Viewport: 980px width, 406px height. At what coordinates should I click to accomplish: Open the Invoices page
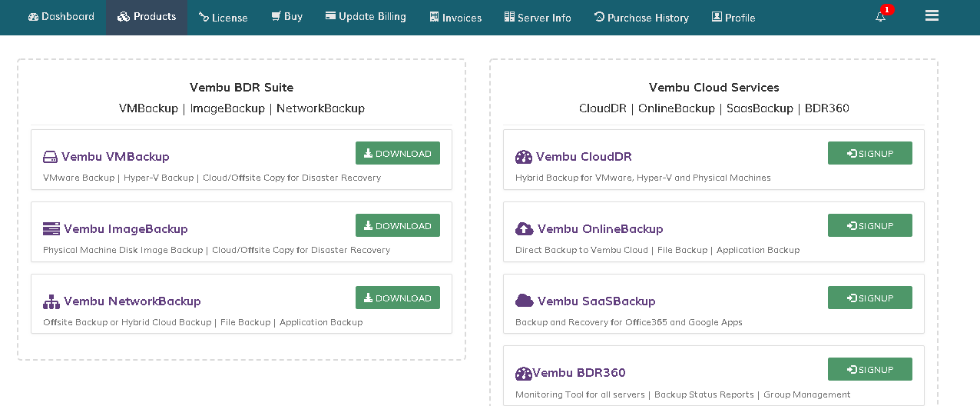pyautogui.click(x=456, y=17)
